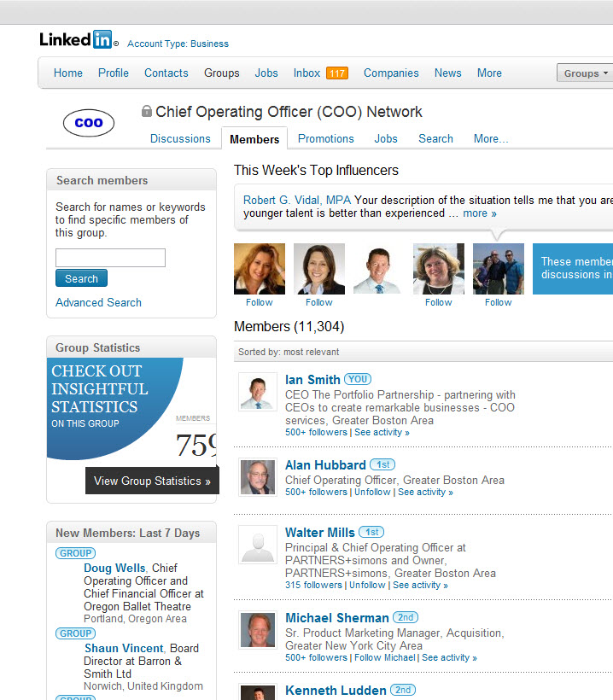
Task: Follow first influencer with blonde hair
Action: pyautogui.click(x=259, y=302)
